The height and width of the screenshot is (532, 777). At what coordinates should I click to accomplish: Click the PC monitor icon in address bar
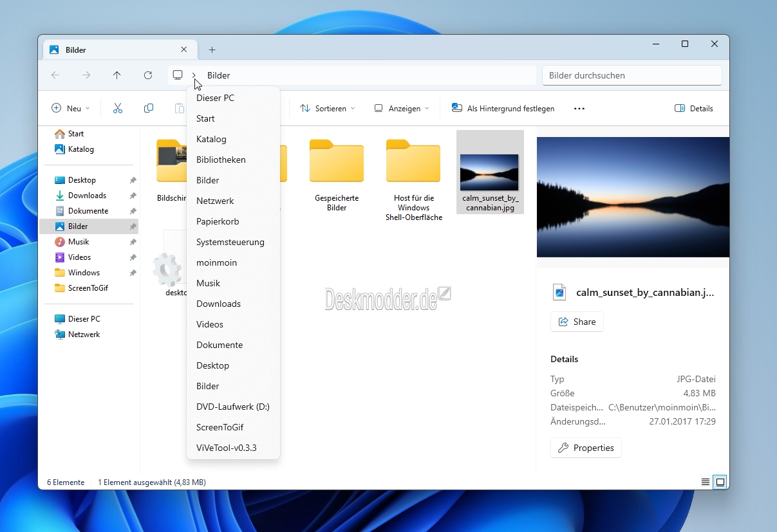point(178,75)
